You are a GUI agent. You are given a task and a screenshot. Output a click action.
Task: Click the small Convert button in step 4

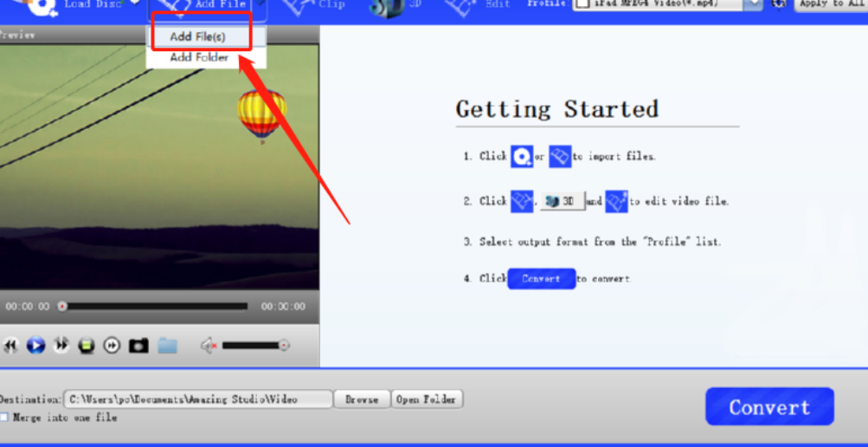542,279
